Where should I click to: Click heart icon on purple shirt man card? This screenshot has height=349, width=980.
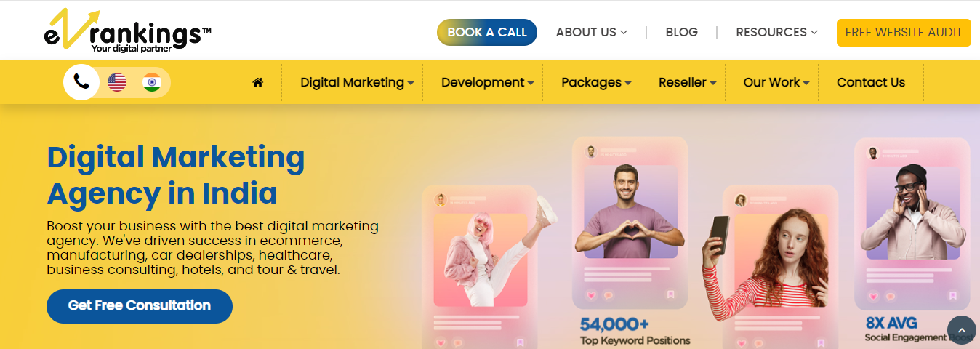pos(590,295)
